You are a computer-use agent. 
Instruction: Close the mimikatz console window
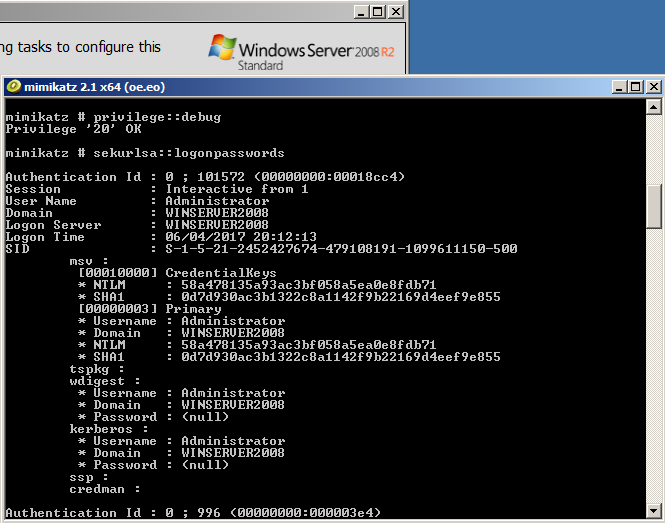click(x=654, y=87)
